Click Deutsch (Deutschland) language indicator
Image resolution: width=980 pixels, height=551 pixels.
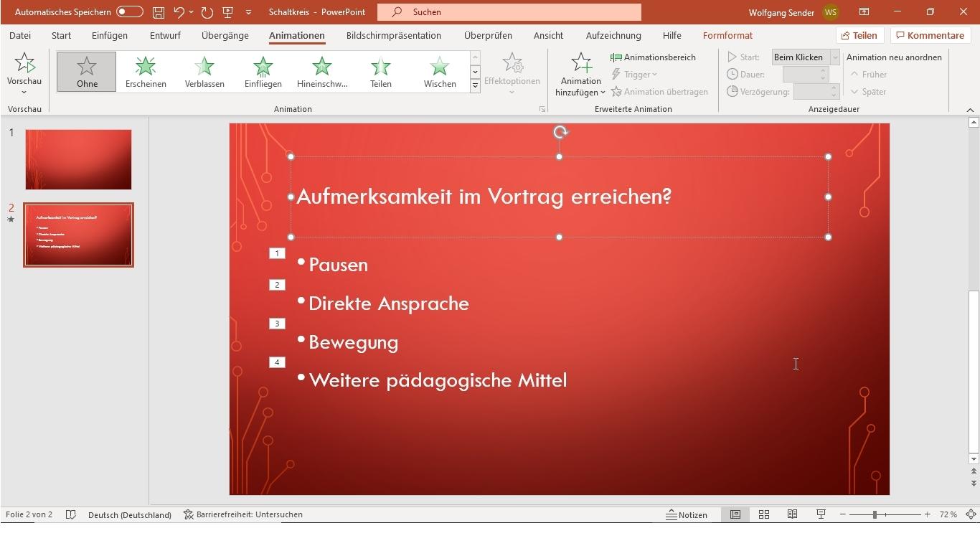coord(130,514)
